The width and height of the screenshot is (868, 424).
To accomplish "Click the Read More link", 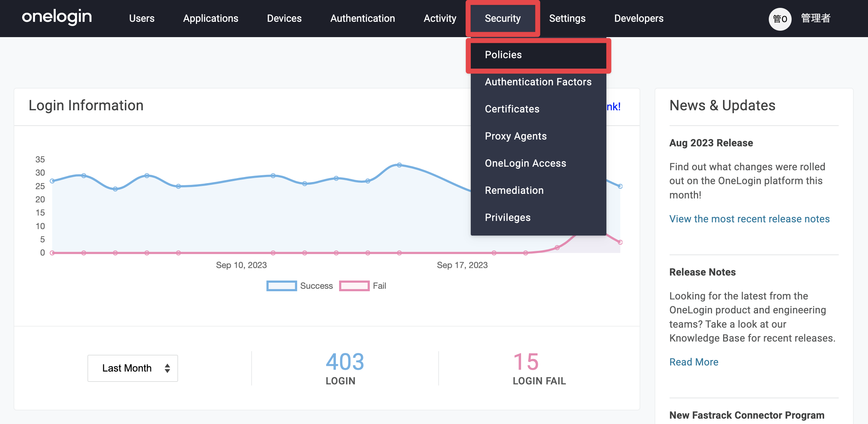I will tap(694, 362).
